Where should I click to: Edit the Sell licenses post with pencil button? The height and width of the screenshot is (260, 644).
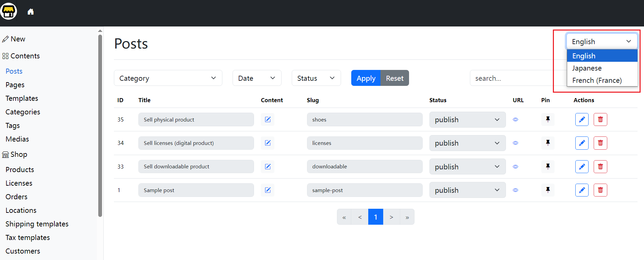582,143
